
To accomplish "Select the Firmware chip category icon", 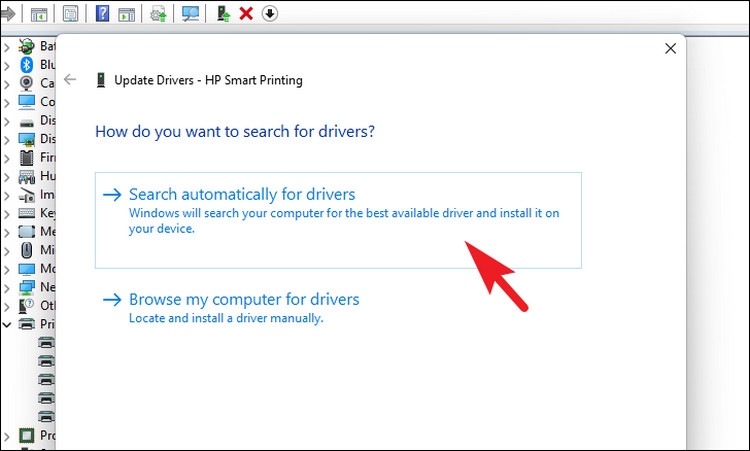I will coord(27,157).
